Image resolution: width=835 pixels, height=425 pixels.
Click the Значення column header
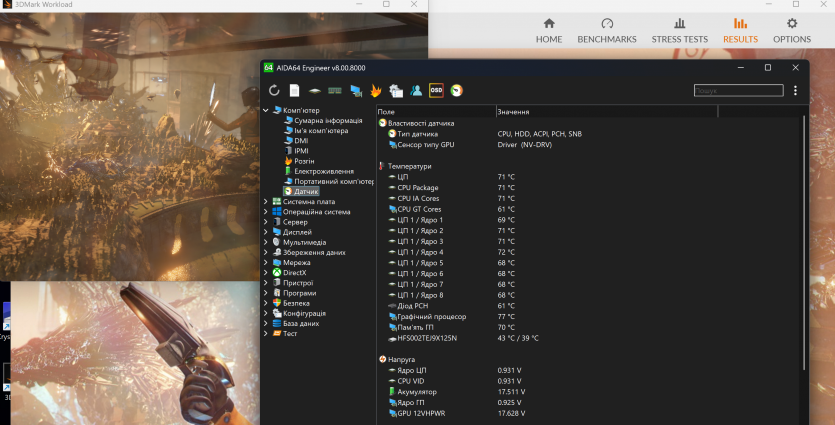[513, 111]
